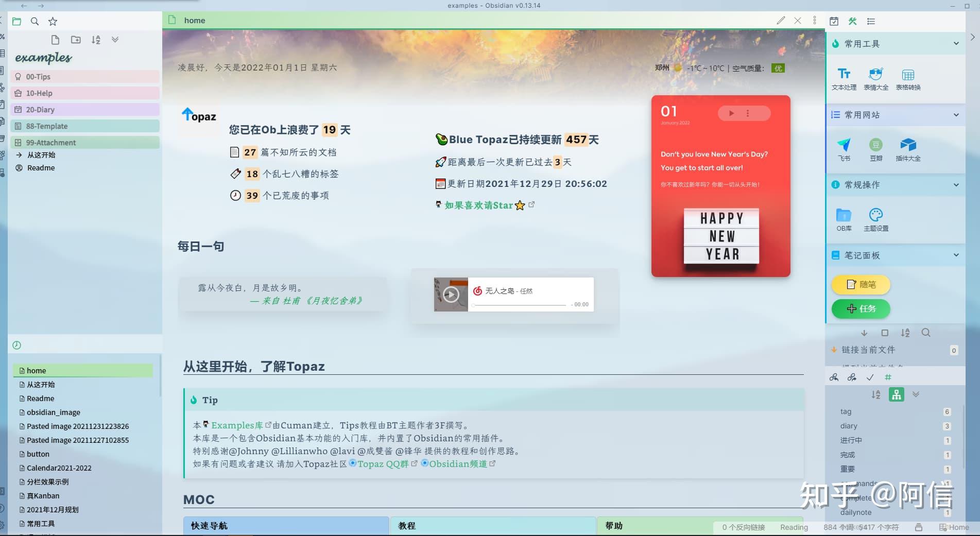Toggle edit mode with the pencil icon
Viewport: 980px width, 536px height.
point(781,20)
